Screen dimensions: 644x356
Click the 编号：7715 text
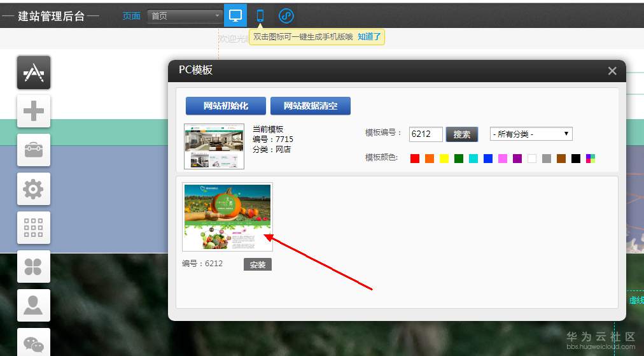pyautogui.click(x=273, y=139)
